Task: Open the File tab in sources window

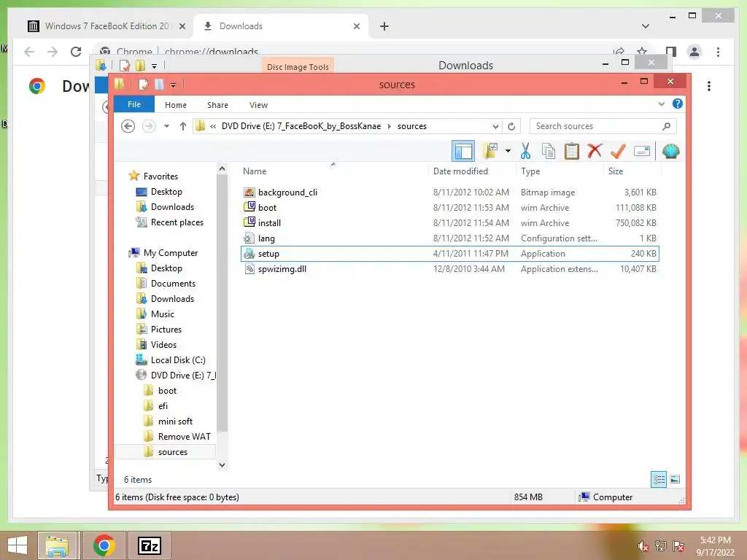Action: click(x=134, y=104)
